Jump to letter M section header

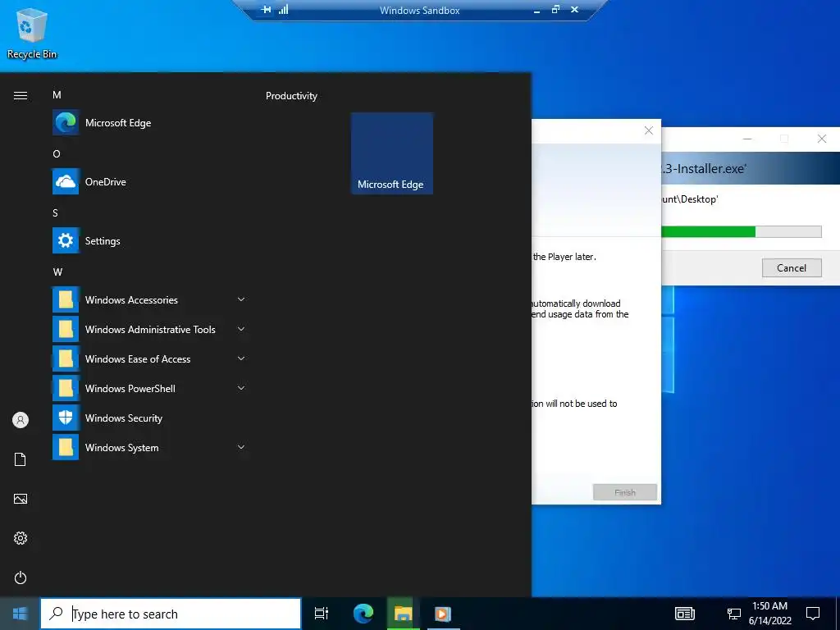click(x=57, y=95)
